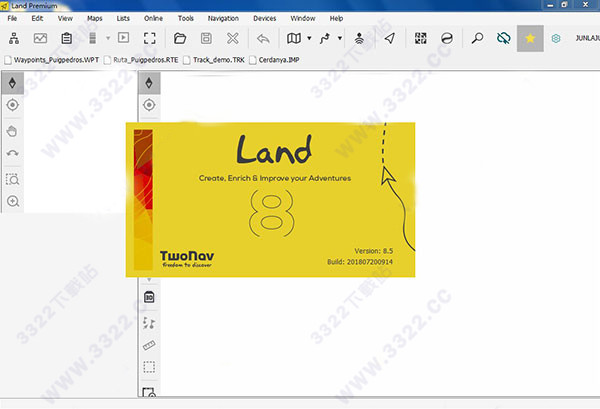This screenshot has width=600, height=409.
Task: Expand the arrow beside the layers icon
Action: click(x=108, y=38)
